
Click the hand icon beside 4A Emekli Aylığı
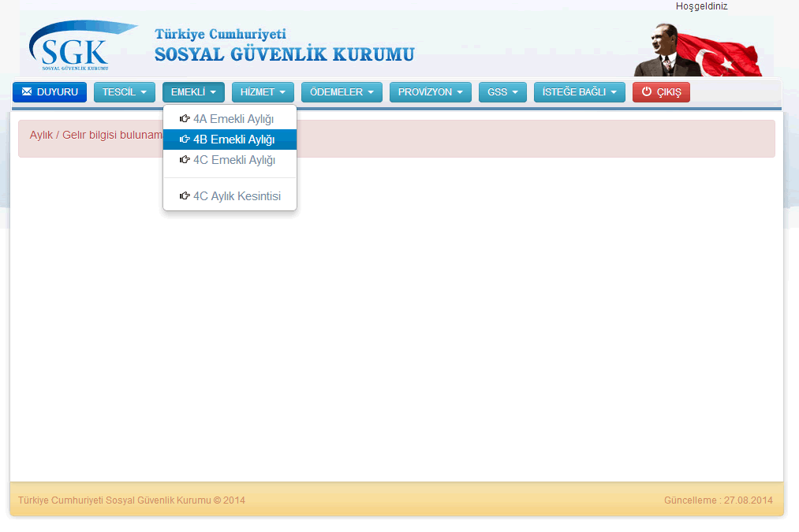point(185,119)
